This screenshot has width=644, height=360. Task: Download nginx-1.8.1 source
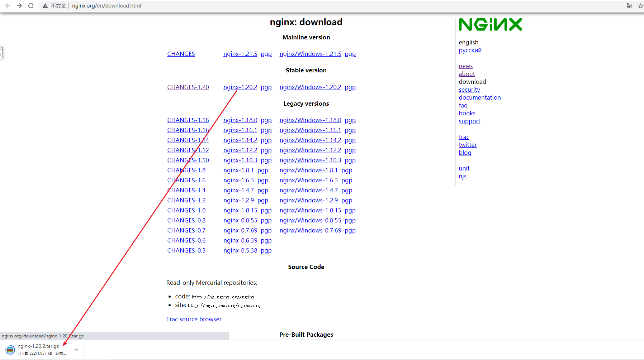coord(238,170)
